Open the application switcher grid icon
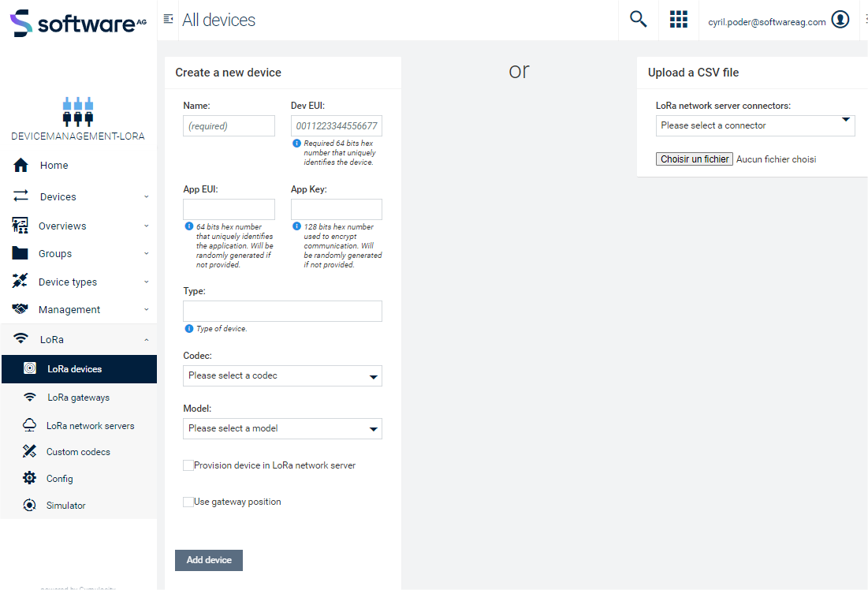 tap(679, 20)
